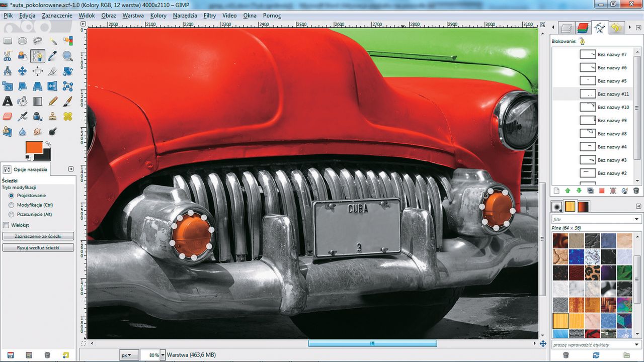This screenshot has height=362, width=644.
Task: Select the Scissors Select tool
Action: click(8, 56)
